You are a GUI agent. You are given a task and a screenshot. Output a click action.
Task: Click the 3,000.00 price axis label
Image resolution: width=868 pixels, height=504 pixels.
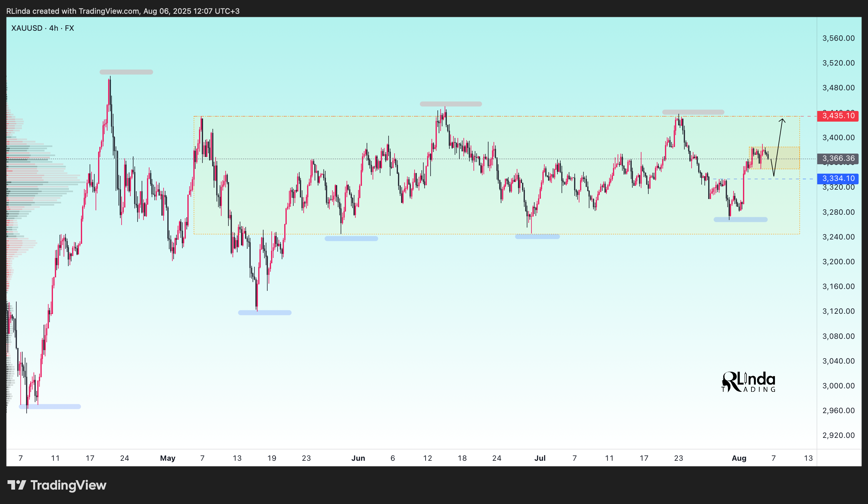(838, 386)
